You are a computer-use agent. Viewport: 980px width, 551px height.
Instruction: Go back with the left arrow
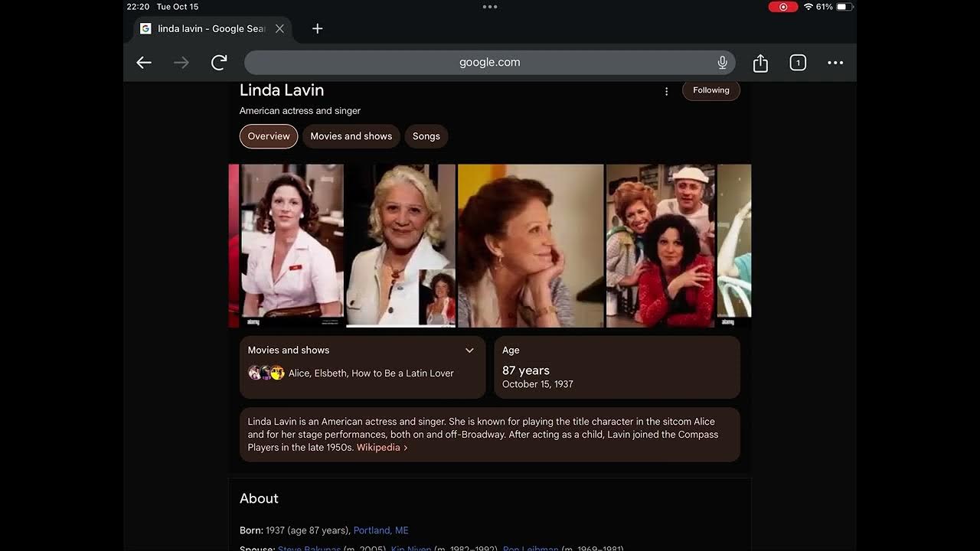point(144,63)
